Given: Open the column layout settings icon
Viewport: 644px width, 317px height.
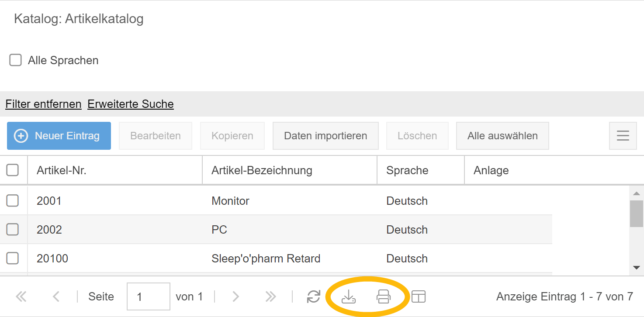Looking at the screenshot, I should (418, 297).
